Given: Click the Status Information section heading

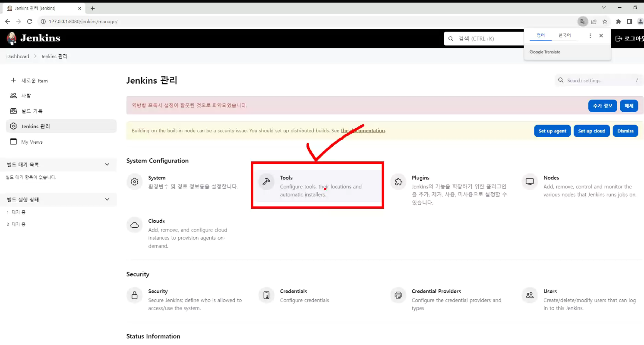Looking at the screenshot, I should tap(153, 336).
